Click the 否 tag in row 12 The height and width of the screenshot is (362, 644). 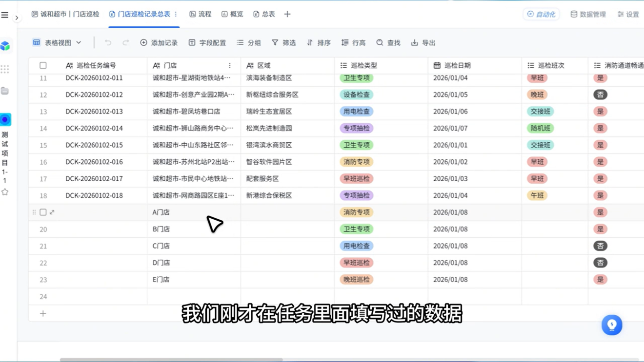point(600,95)
